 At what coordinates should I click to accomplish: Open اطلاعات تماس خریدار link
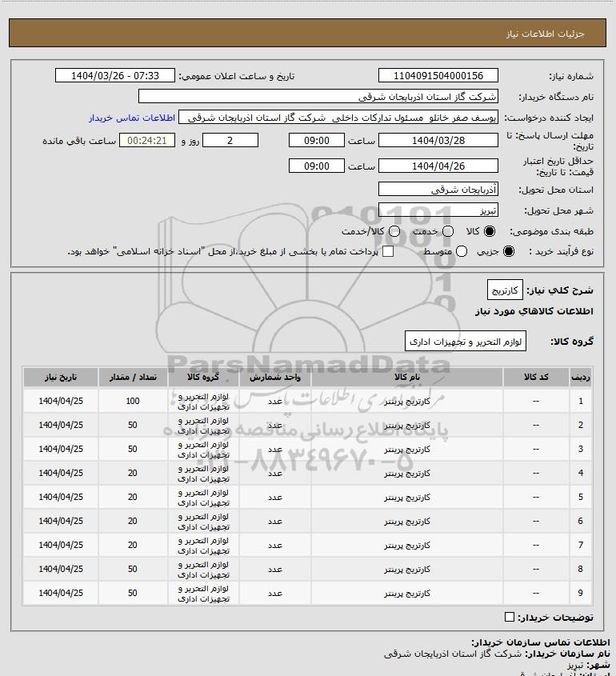(132, 118)
